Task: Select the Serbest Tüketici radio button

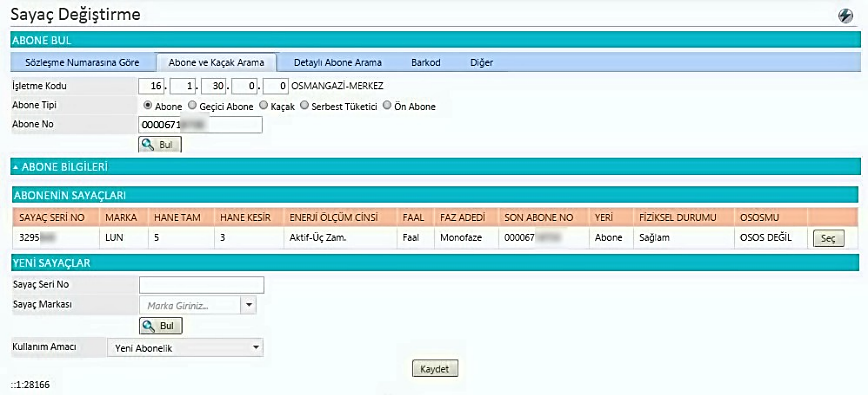Action: 304,106
